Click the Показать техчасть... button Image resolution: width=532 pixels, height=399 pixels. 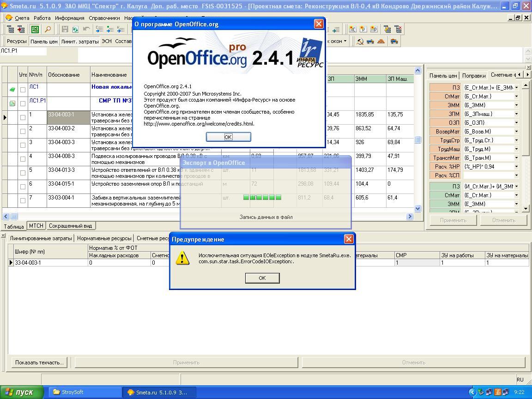pyautogui.click(x=39, y=363)
